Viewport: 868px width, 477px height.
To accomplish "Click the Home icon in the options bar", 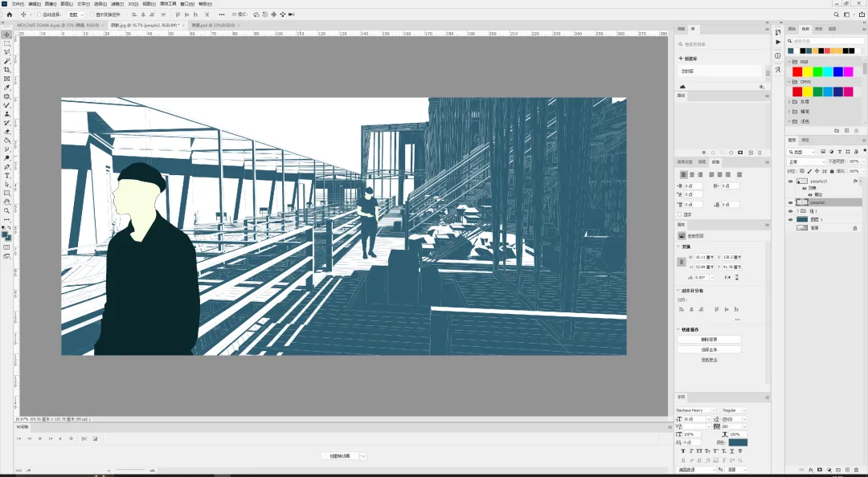I will click(x=9, y=14).
